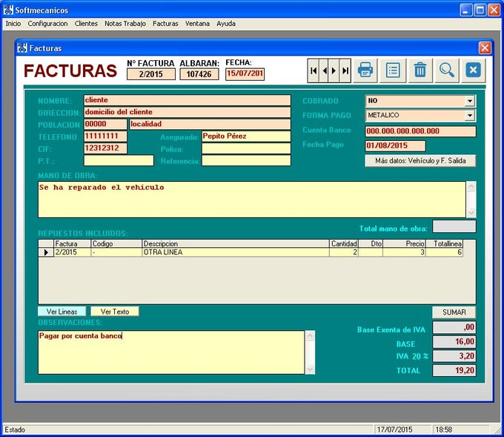The width and height of the screenshot is (504, 437).
Task: Click the Ver Lineas button
Action: click(62, 312)
